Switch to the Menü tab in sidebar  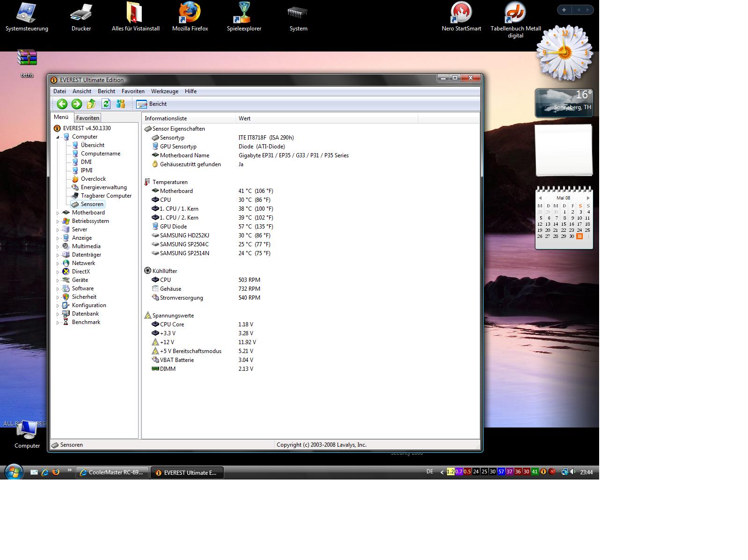(61, 117)
